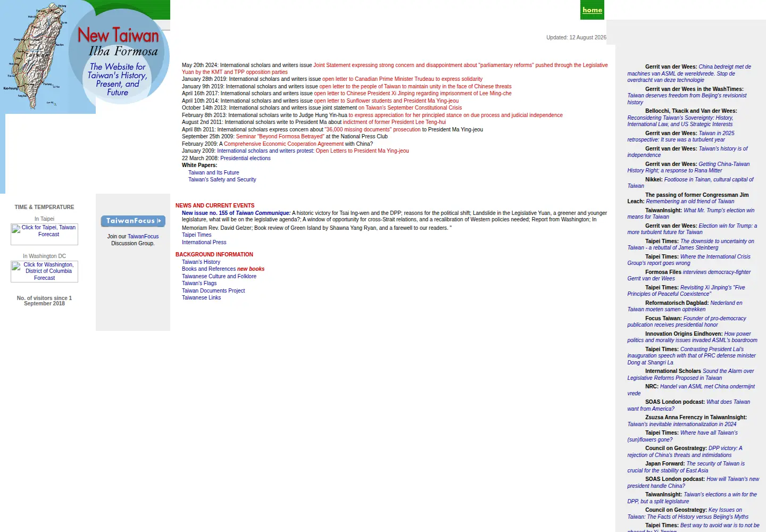Open 'Remembering an old friend of Taiwan' link
Image resolution: width=766 pixels, height=532 pixels.
click(690, 202)
